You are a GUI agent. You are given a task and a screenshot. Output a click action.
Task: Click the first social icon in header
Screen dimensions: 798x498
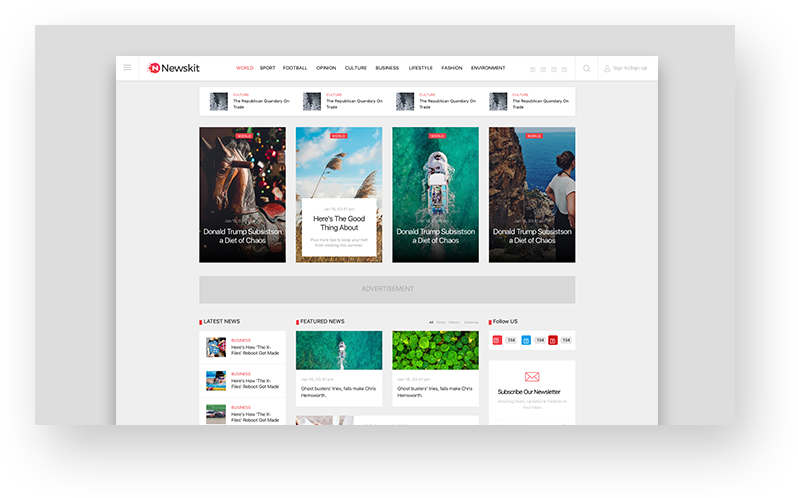coord(532,69)
